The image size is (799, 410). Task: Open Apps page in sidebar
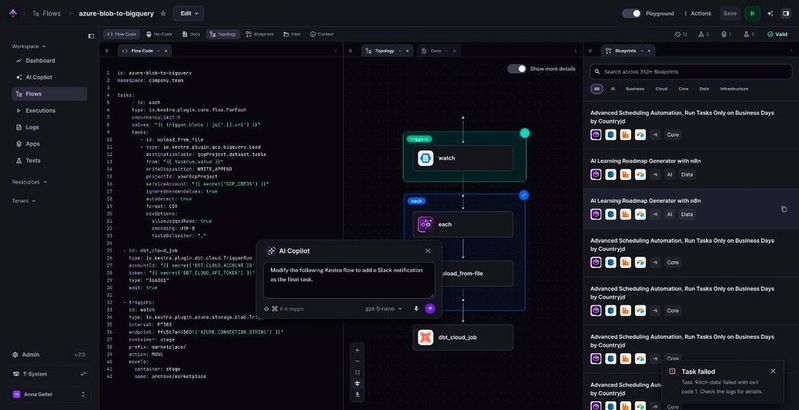point(49,144)
